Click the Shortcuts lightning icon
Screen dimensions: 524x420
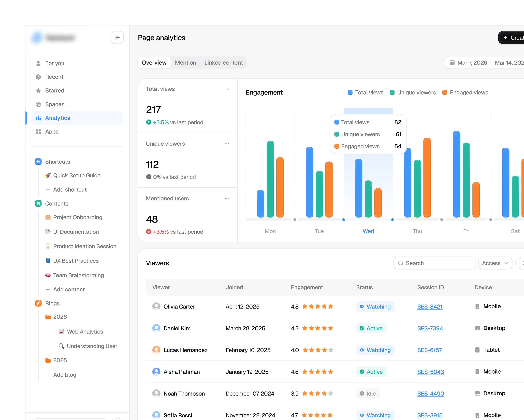tap(38, 162)
